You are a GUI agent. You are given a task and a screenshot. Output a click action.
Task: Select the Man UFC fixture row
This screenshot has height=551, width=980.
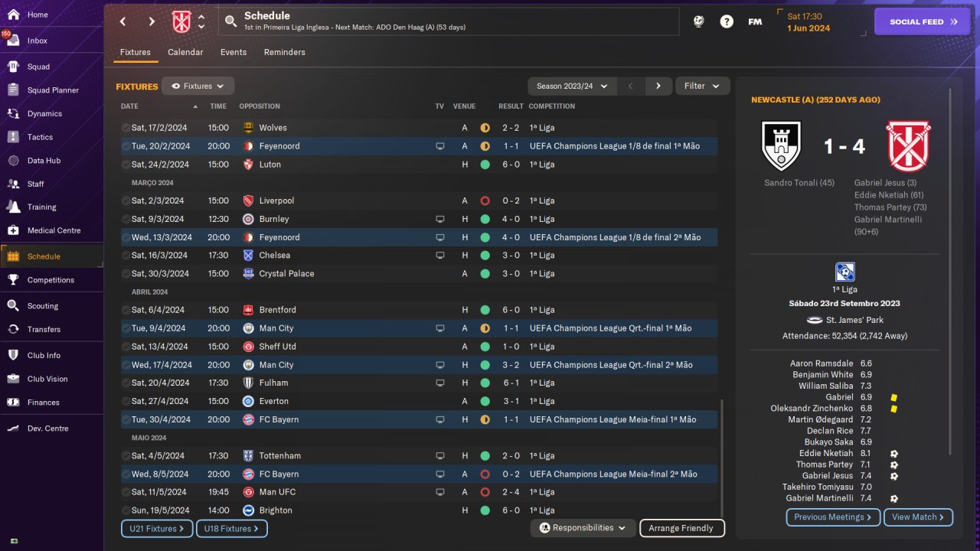(419, 492)
